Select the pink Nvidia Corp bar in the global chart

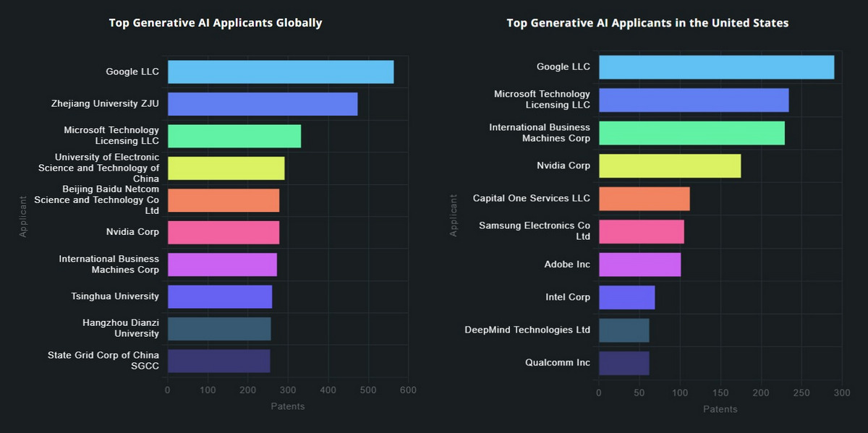pyautogui.click(x=224, y=232)
